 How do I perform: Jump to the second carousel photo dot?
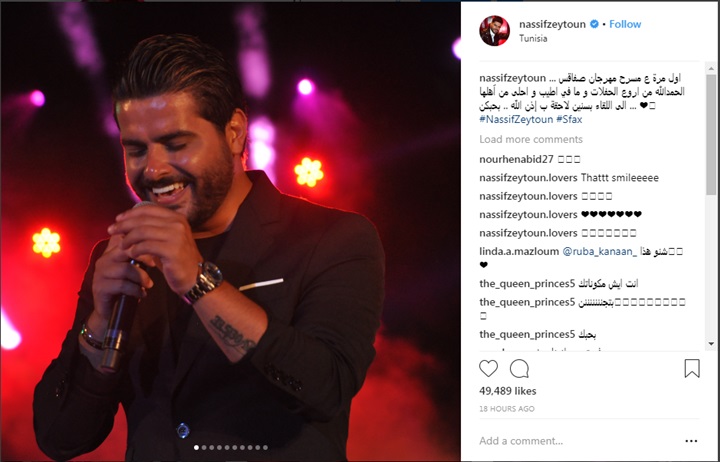coord(204,447)
